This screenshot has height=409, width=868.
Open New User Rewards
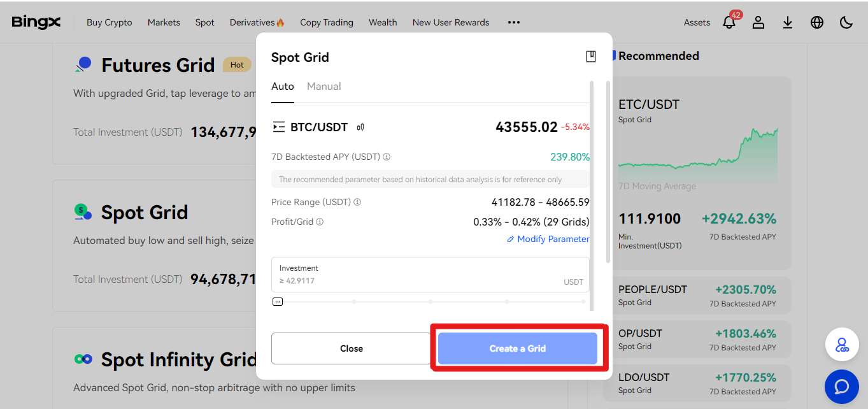(x=451, y=22)
